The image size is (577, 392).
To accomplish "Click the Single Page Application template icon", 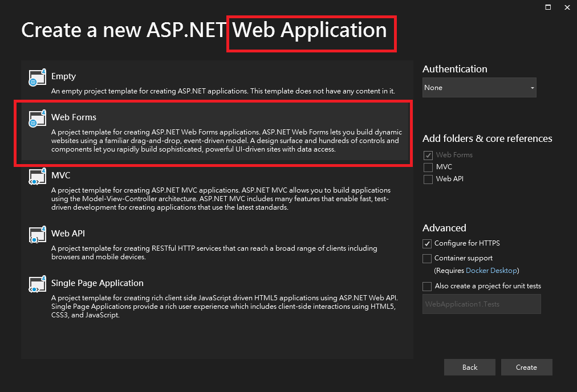I will pyautogui.click(x=37, y=284).
